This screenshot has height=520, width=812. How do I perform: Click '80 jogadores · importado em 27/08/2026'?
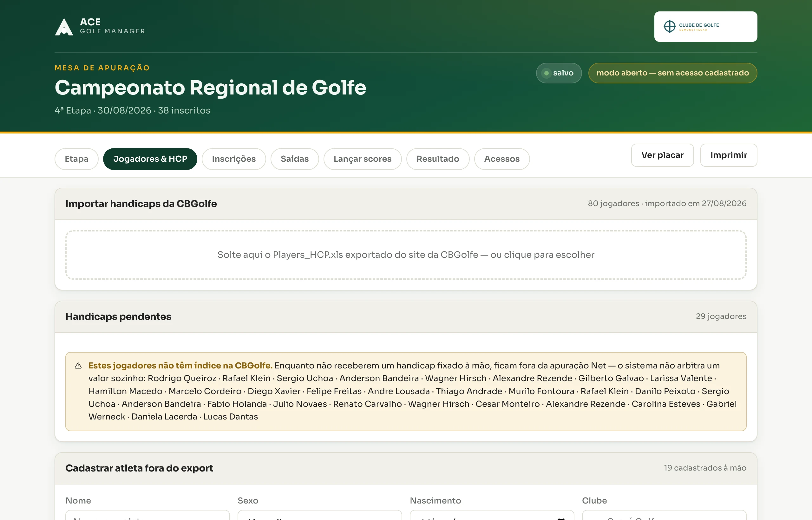[667, 204]
